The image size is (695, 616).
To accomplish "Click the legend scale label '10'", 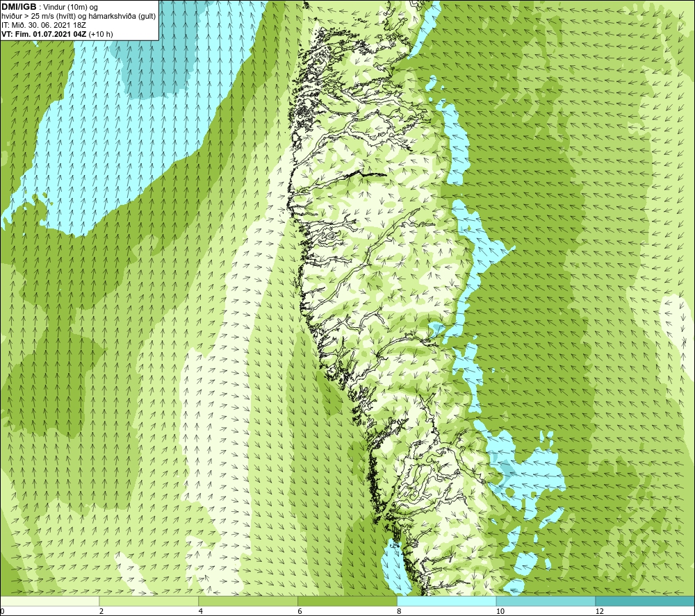I will coord(500,611).
